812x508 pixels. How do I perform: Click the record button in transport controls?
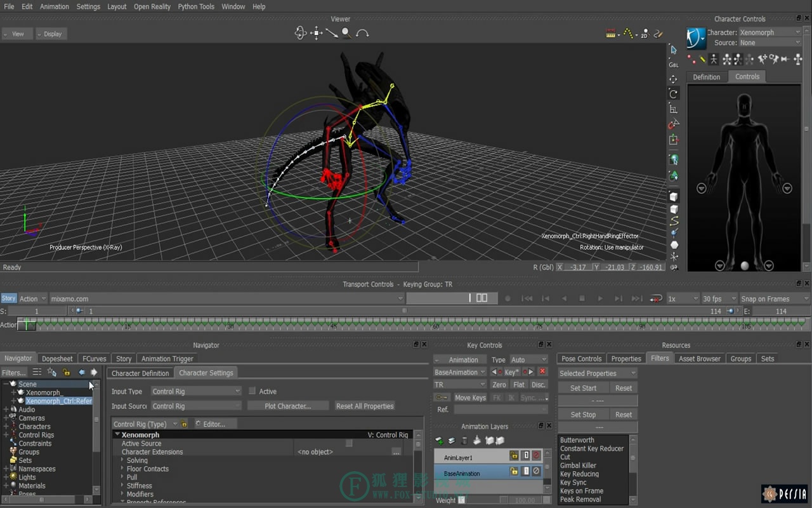click(x=507, y=298)
